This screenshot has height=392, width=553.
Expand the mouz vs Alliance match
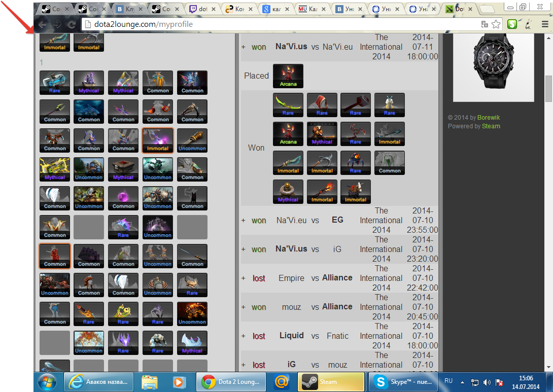pyautogui.click(x=244, y=307)
